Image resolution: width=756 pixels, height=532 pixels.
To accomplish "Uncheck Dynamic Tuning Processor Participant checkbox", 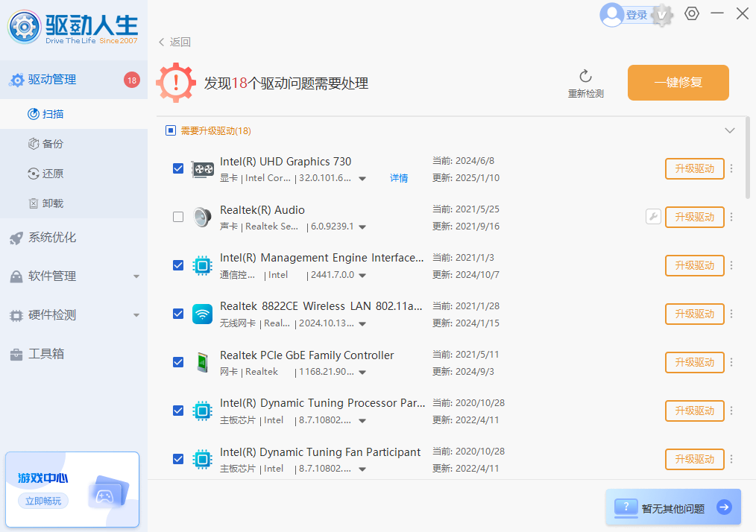I will click(178, 411).
